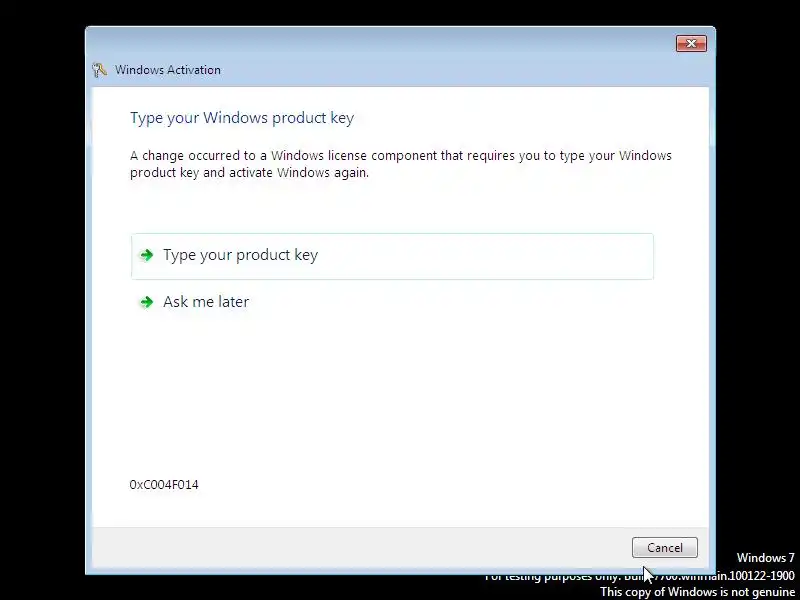Click 'Windows Activation' title text
Image resolution: width=800 pixels, height=600 pixels.
167,70
